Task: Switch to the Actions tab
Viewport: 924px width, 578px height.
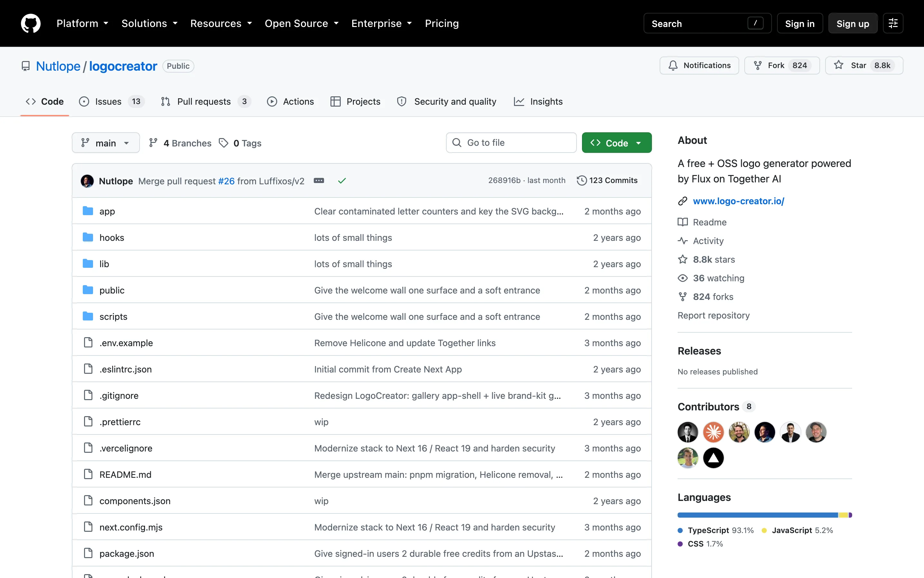Action: pos(291,101)
